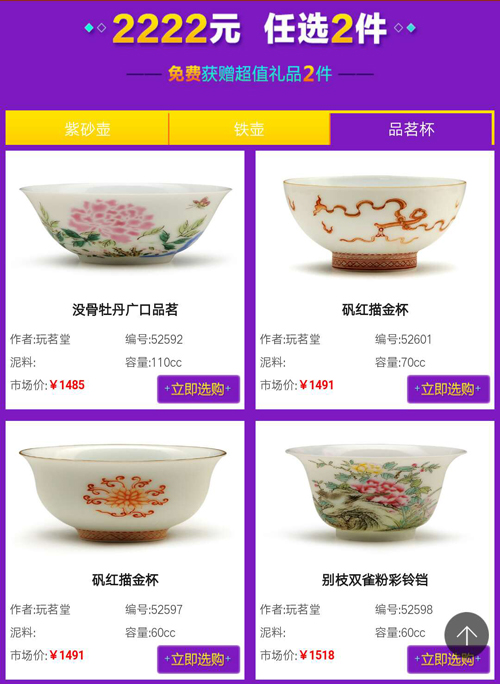Open the red floral medallion cup image
Screen dimensions: 500x684
123,493
